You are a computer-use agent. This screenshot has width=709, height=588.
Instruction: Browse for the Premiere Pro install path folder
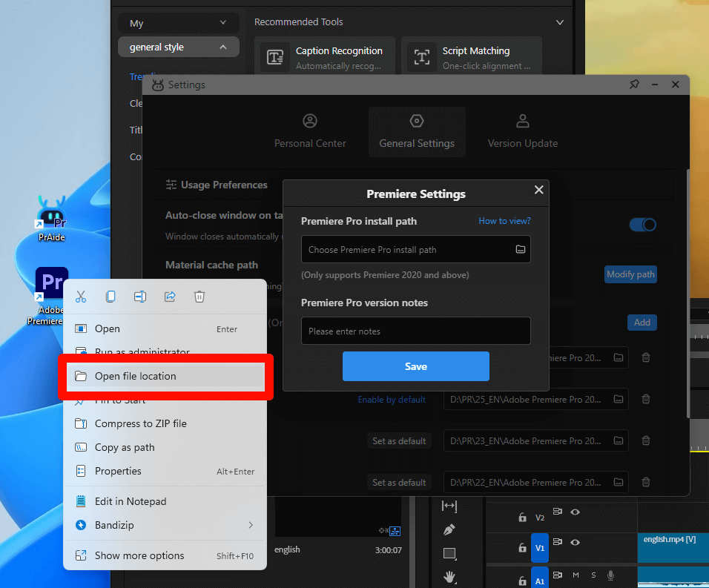(520, 249)
